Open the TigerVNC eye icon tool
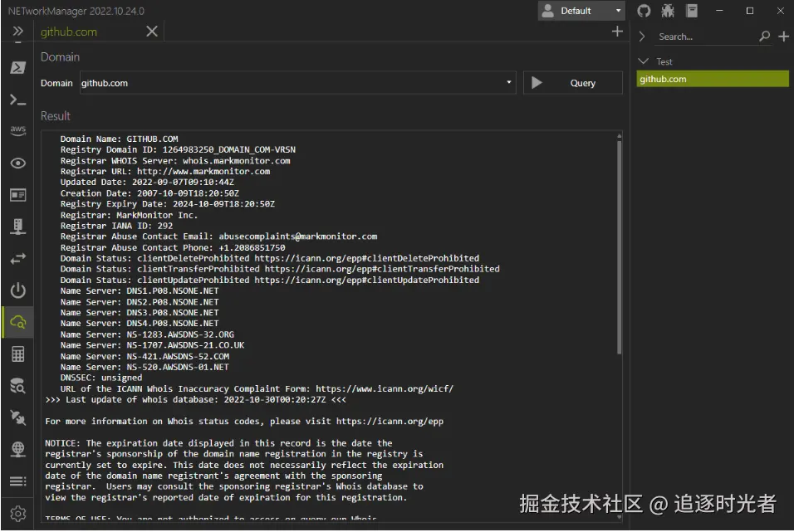 [x=17, y=163]
